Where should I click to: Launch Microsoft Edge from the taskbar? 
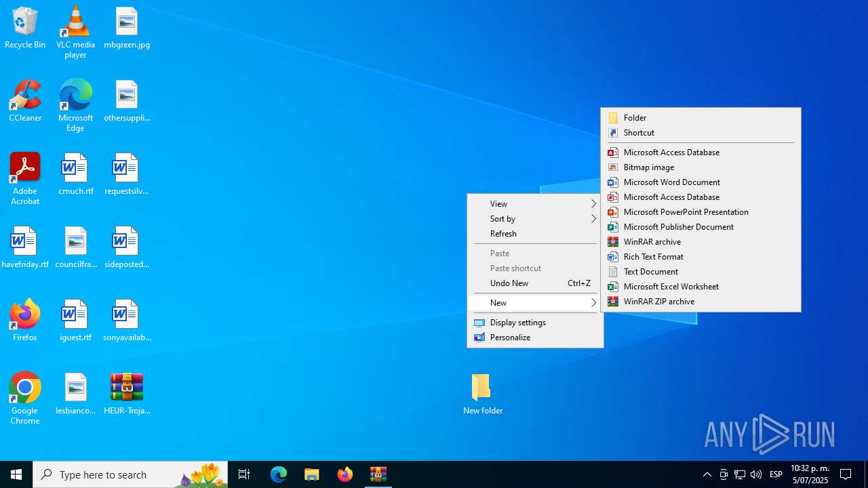click(x=279, y=474)
